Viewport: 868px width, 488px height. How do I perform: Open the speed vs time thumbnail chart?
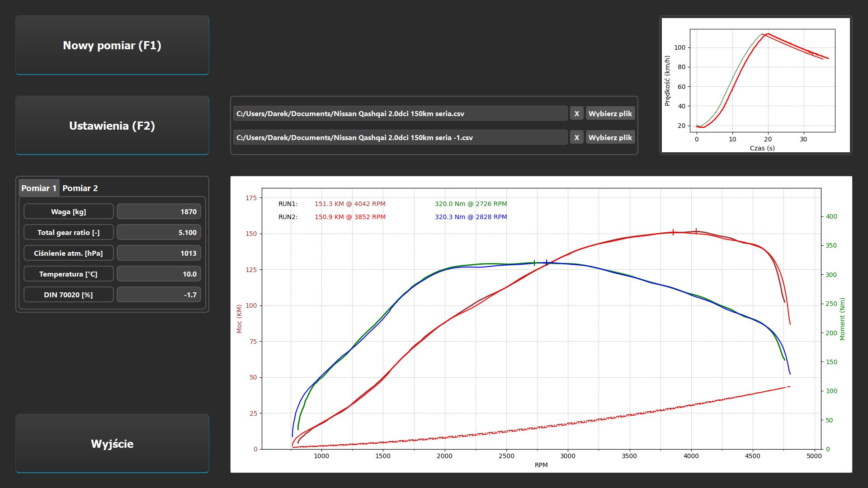pyautogui.click(x=755, y=85)
